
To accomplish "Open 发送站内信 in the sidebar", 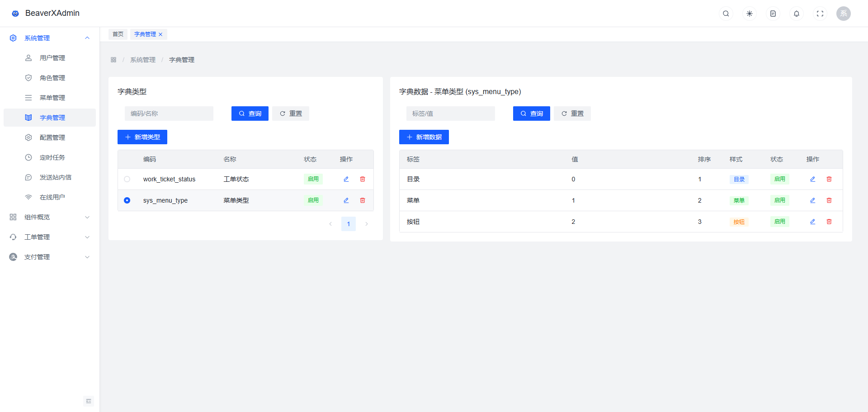I will pos(50,177).
